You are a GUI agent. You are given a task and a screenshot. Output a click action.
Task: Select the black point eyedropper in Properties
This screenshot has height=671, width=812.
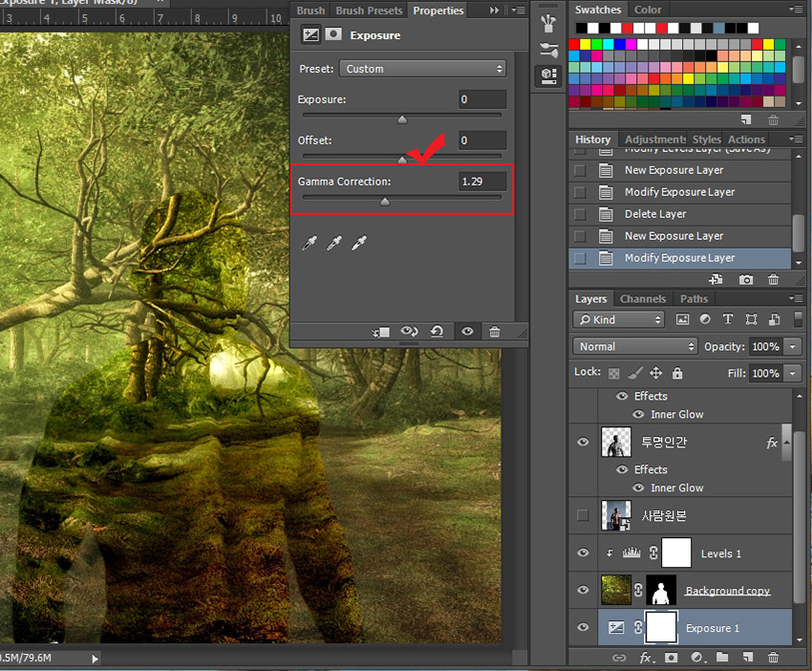pos(310,243)
